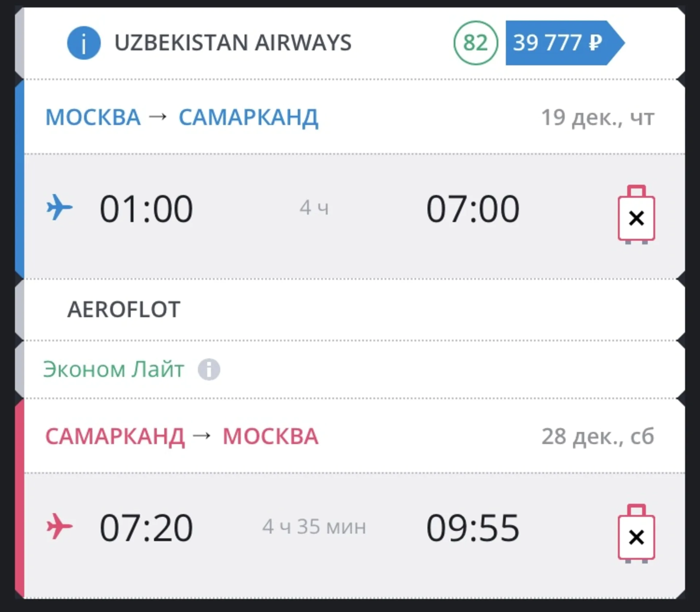Click the return flight no-baggage suitcase icon
Screen dimensions: 700x612
(x=636, y=534)
